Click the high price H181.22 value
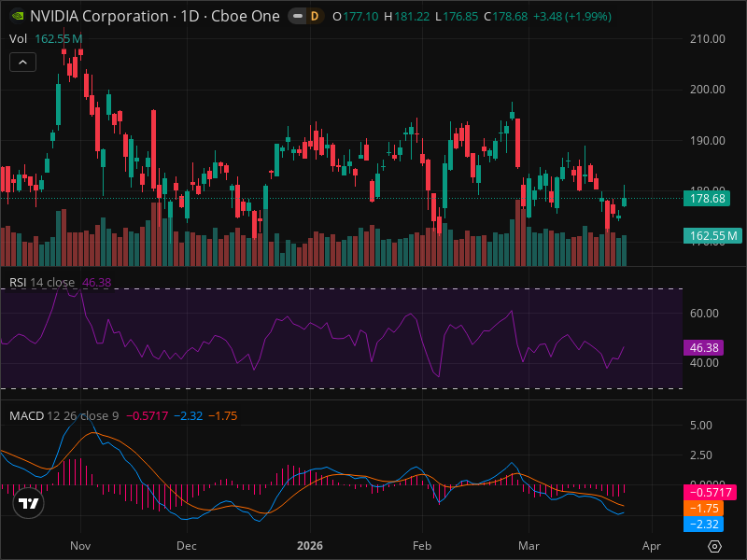Screen dimensions: 747x560 [406, 17]
